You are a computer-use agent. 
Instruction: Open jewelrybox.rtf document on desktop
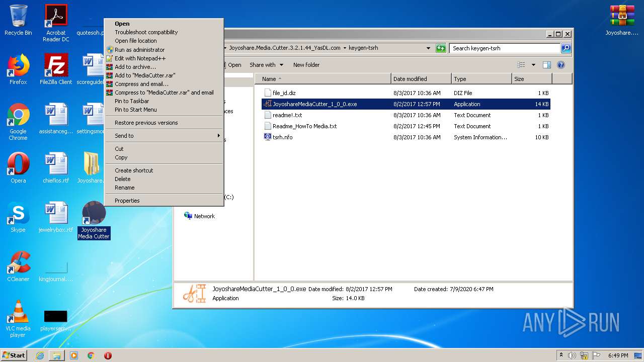pos(56,217)
